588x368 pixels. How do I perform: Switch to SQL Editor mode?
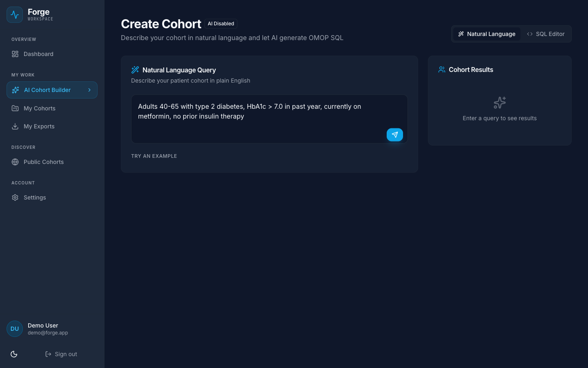tap(546, 34)
